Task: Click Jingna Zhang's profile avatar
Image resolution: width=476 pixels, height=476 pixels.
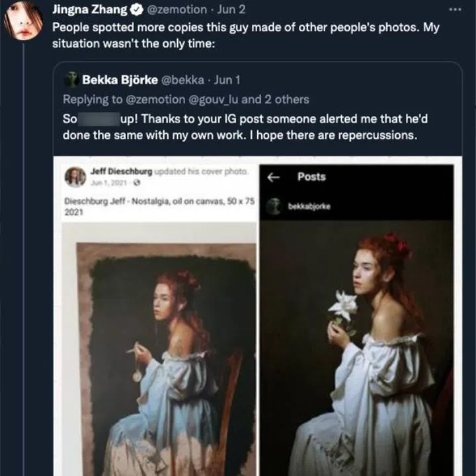Action: (23, 20)
